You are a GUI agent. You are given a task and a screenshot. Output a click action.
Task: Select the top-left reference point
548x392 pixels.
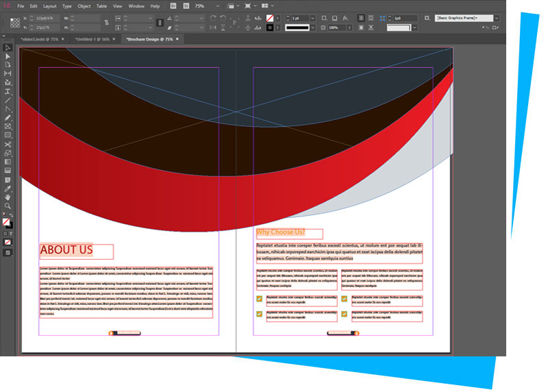click(x=12, y=20)
